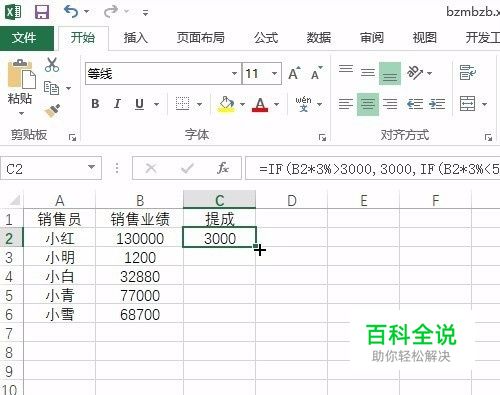Open the 公式 tab
Viewport: 500px width, 395px height.
(266, 38)
